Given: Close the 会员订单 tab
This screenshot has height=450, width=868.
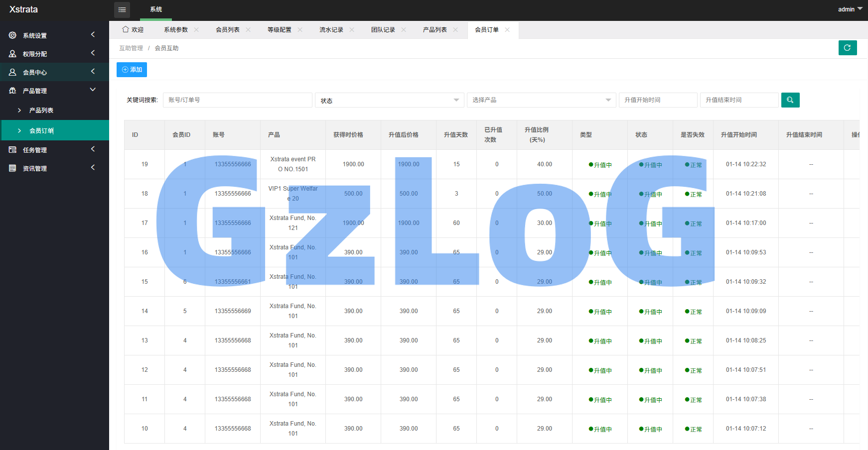Looking at the screenshot, I should pyautogui.click(x=507, y=30).
